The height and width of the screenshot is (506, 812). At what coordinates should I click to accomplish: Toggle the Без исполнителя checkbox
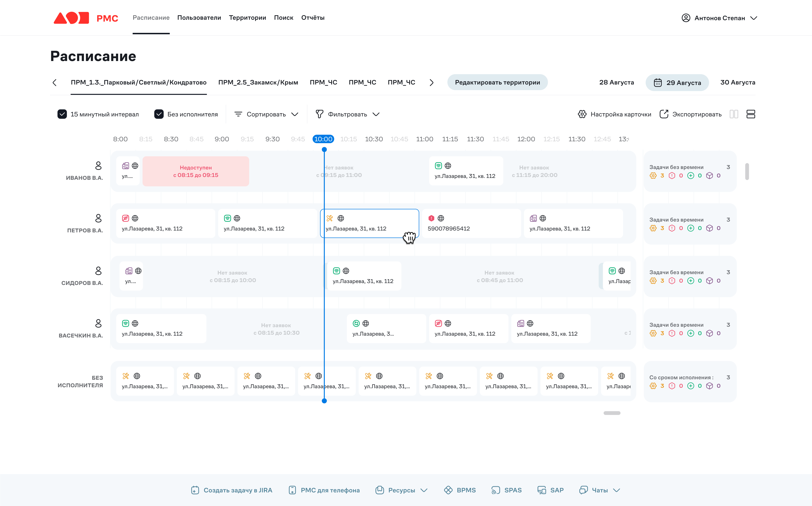159,114
